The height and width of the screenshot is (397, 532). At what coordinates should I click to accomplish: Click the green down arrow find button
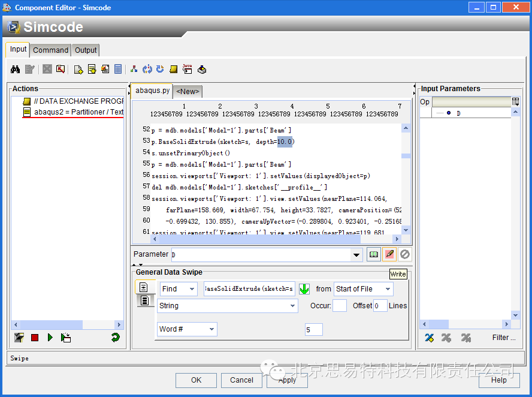(304, 289)
